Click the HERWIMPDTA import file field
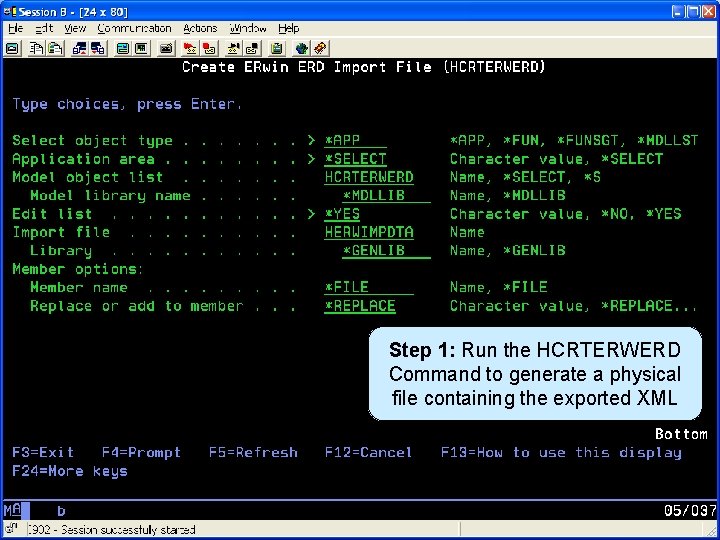This screenshot has height=540, width=720. (369, 232)
